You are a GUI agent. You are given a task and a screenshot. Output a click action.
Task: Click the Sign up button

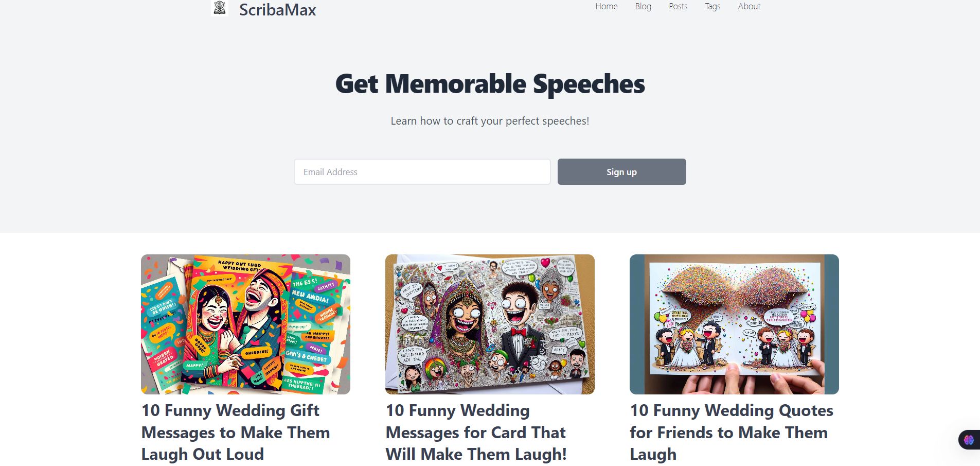click(621, 171)
